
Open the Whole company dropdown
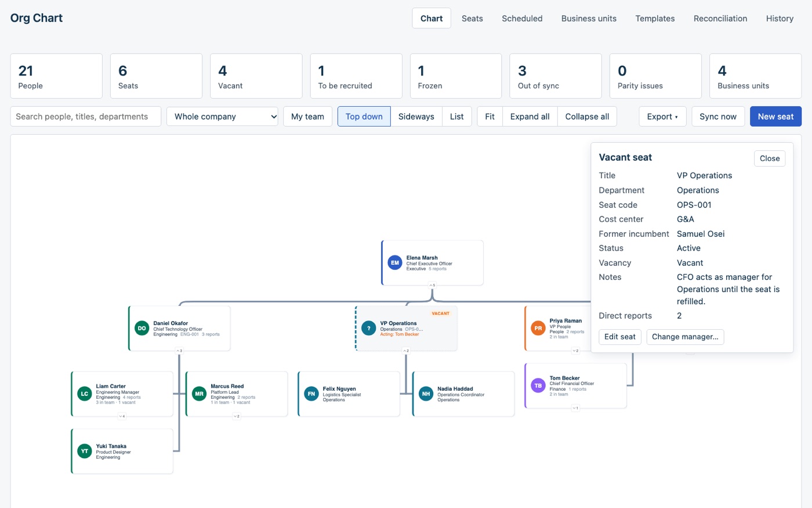tap(222, 117)
